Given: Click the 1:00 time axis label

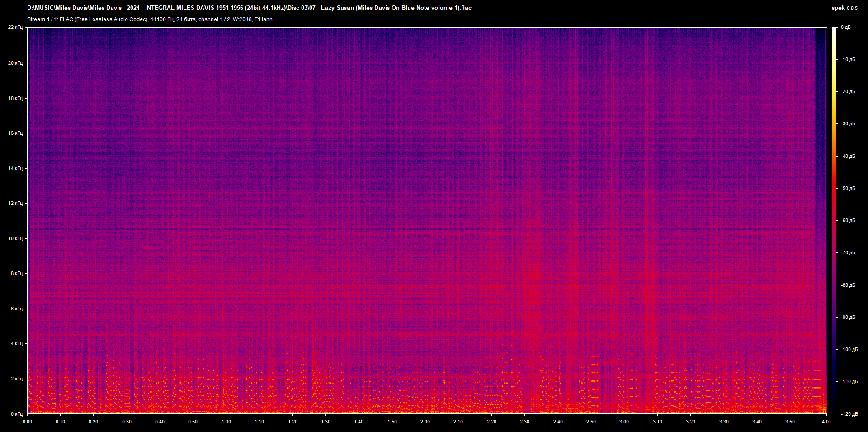Looking at the screenshot, I should 226,422.
